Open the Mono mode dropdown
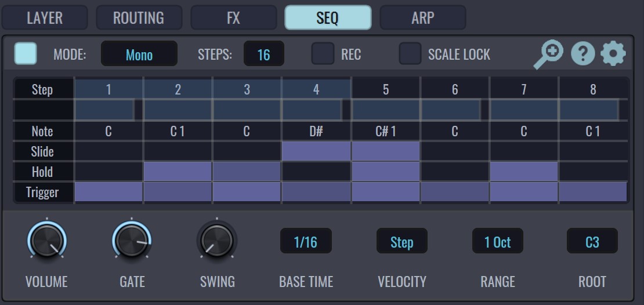This screenshot has width=644, height=305. point(139,54)
